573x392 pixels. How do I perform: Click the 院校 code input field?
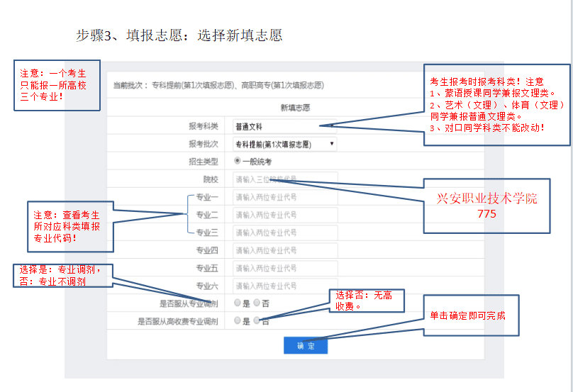point(285,179)
